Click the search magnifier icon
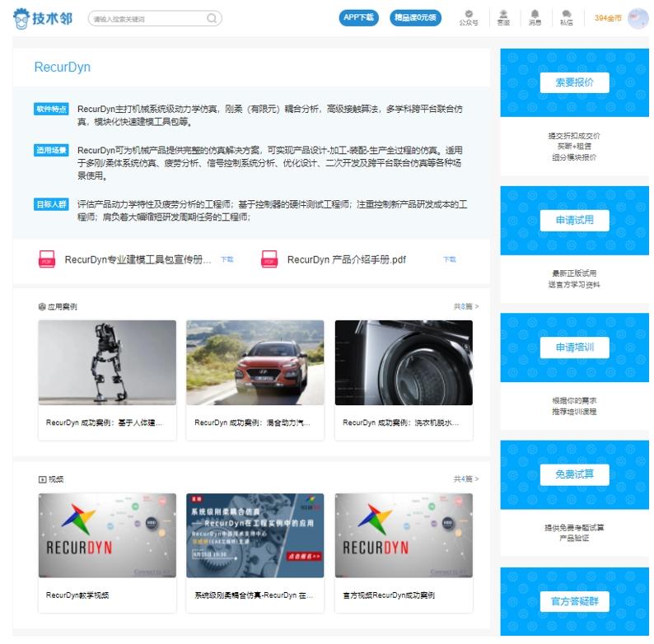Viewport: 654px width, 644px height. [212, 18]
